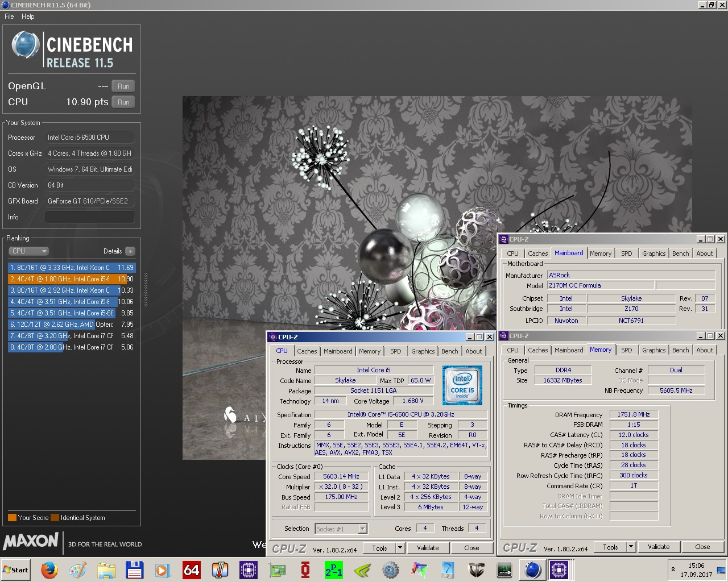Image resolution: width=728 pixels, height=582 pixels.
Task: Open the Socket #1 selection dropdown
Action: (x=341, y=529)
